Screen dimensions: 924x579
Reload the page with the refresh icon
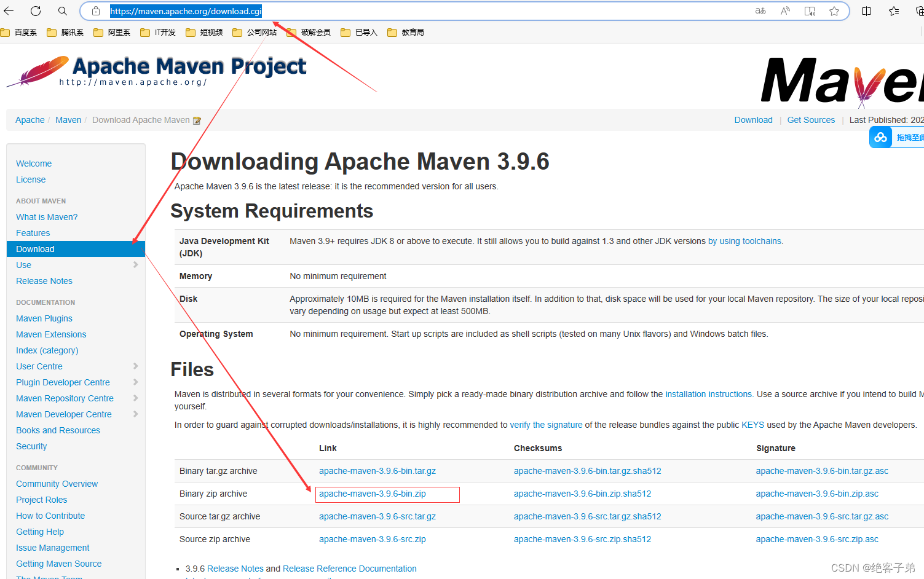pos(36,11)
